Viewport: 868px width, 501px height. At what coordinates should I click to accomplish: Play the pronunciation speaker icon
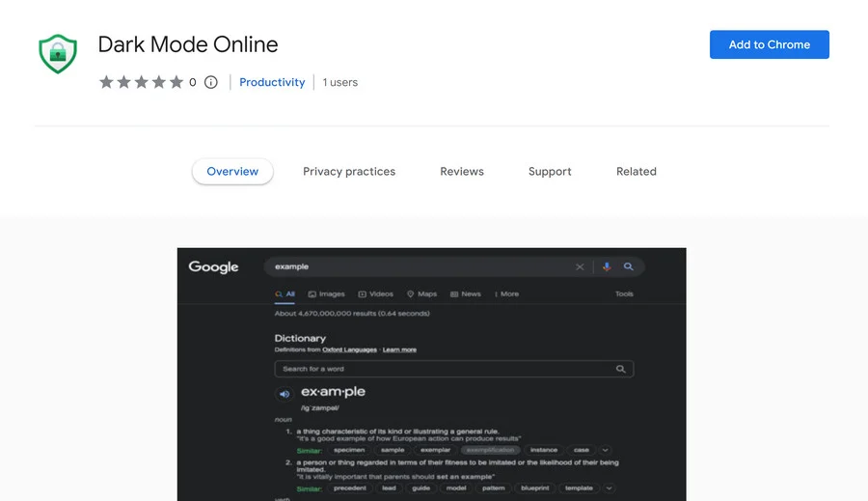(x=284, y=394)
